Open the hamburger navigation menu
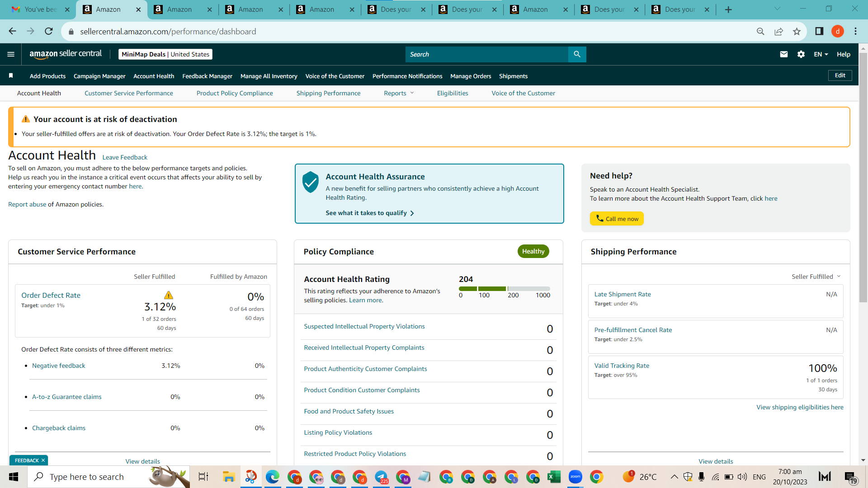Viewport: 868px width, 488px height. [11, 54]
